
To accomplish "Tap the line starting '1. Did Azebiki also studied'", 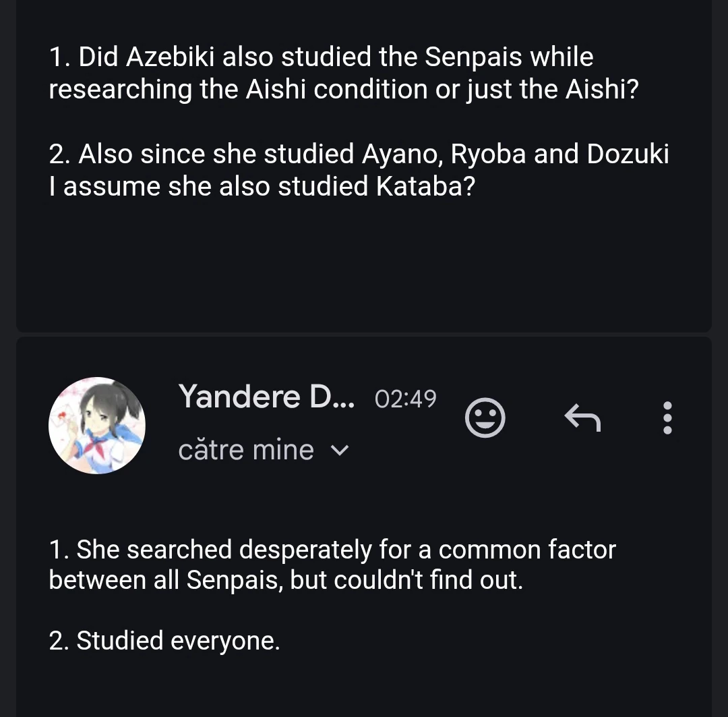I will coord(321,57).
